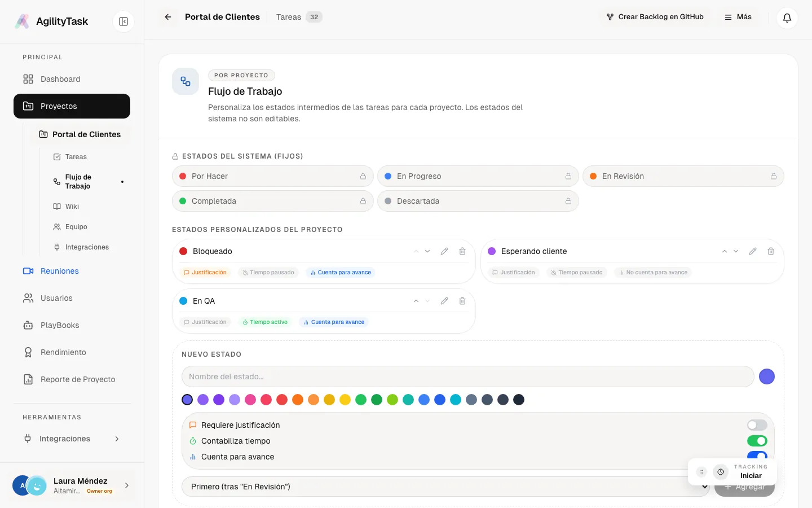
Task: Toggle Cuenta para avance on Bloqueado
Action: (x=341, y=272)
